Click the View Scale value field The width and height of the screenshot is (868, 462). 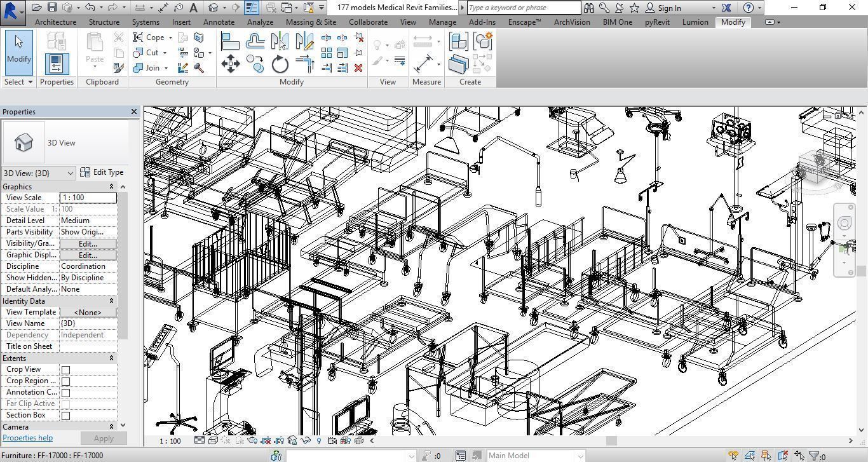88,197
